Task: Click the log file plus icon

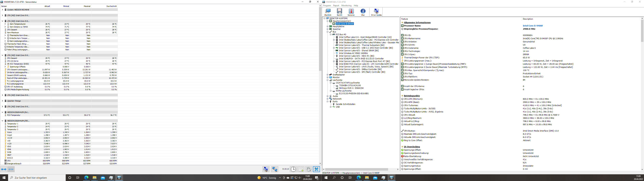Action: tap(301, 169)
